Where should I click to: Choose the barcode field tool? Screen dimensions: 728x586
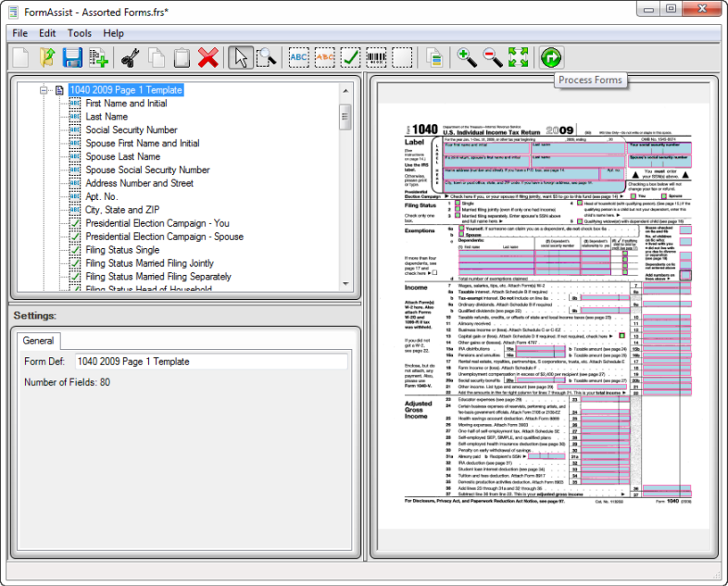[376, 57]
